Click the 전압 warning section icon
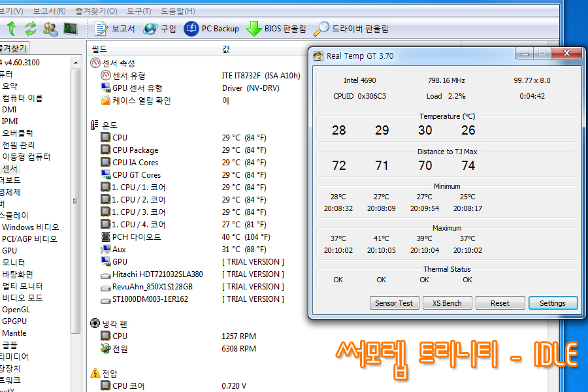This screenshot has width=588, height=392. point(95,373)
